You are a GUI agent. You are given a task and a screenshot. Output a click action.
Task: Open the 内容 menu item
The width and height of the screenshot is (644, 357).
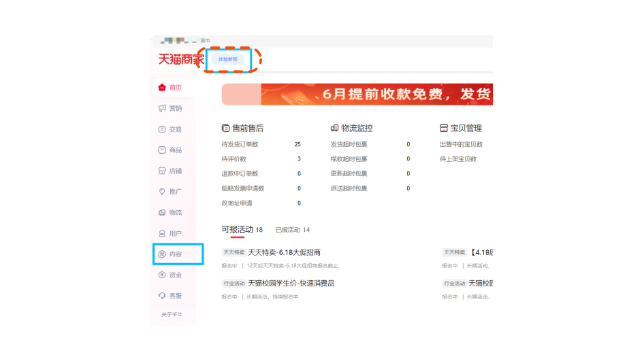(x=174, y=254)
